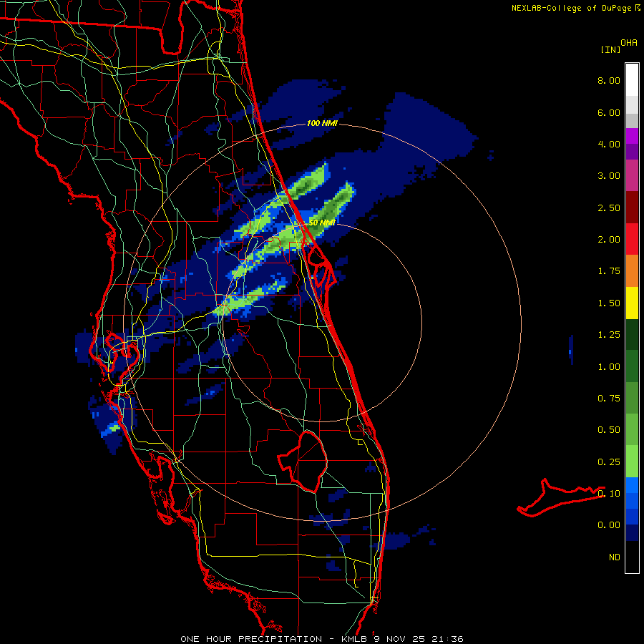Screen dimensions: 644x644
Task: Select the dark green 1.25 color swatch
Action: [632, 335]
